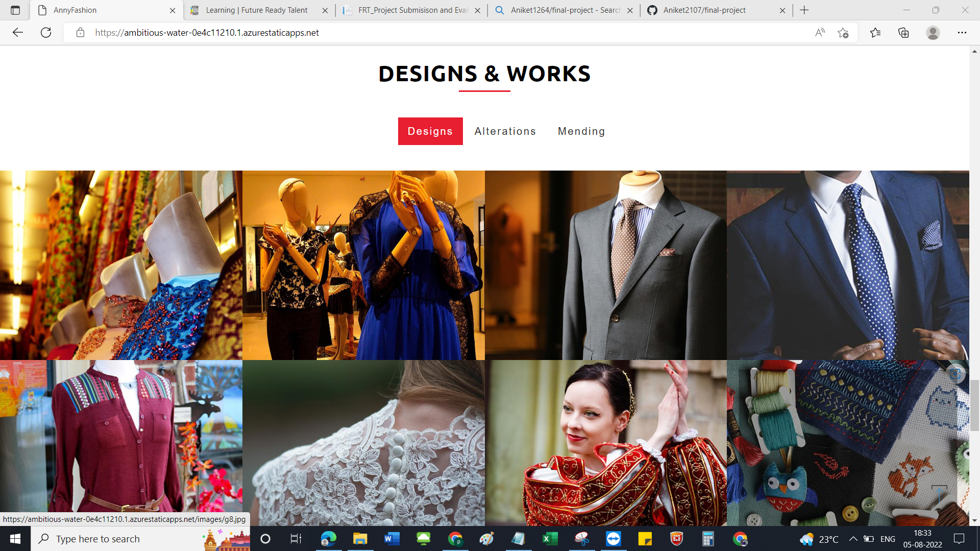Open the Favorites list icon

pos(875,33)
